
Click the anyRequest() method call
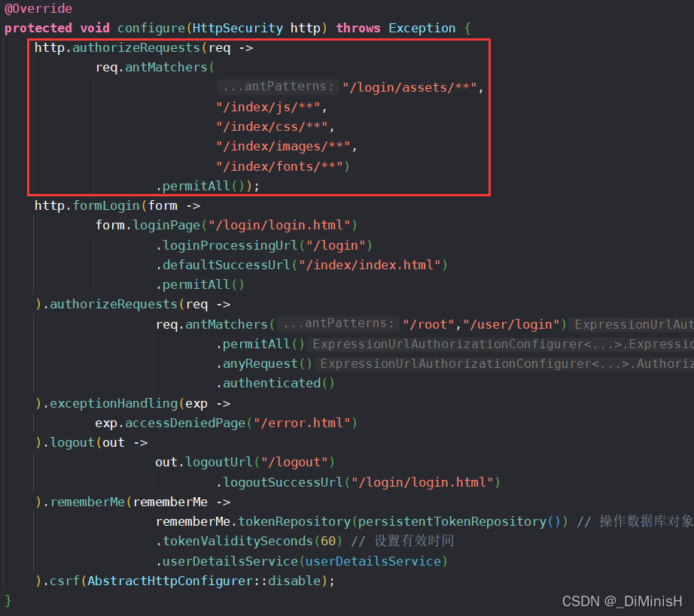[x=267, y=364]
